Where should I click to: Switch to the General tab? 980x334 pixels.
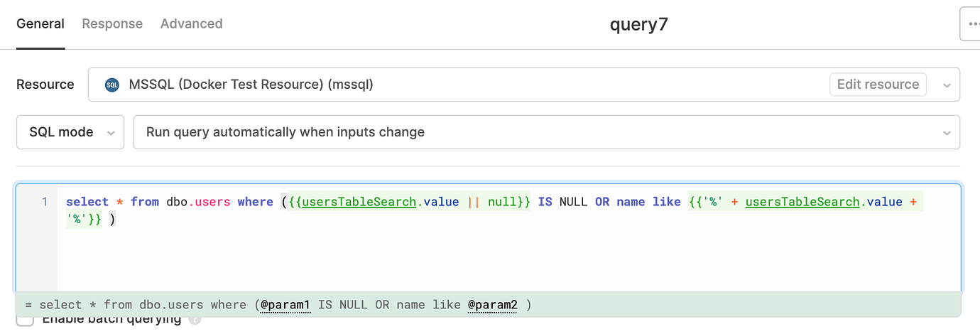(x=40, y=23)
